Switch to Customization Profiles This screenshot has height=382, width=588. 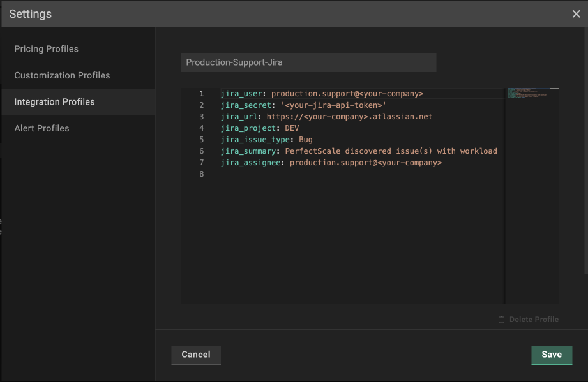(x=62, y=75)
